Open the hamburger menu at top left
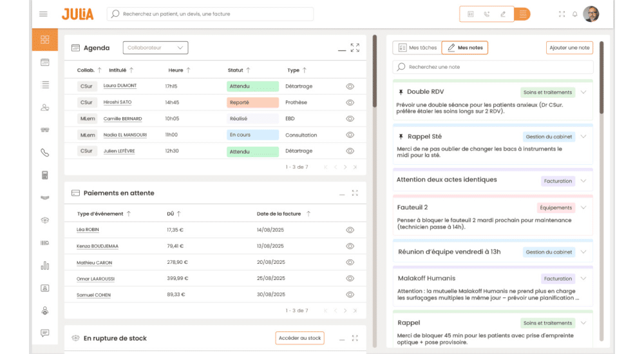The height and width of the screenshot is (354, 644). point(43,14)
